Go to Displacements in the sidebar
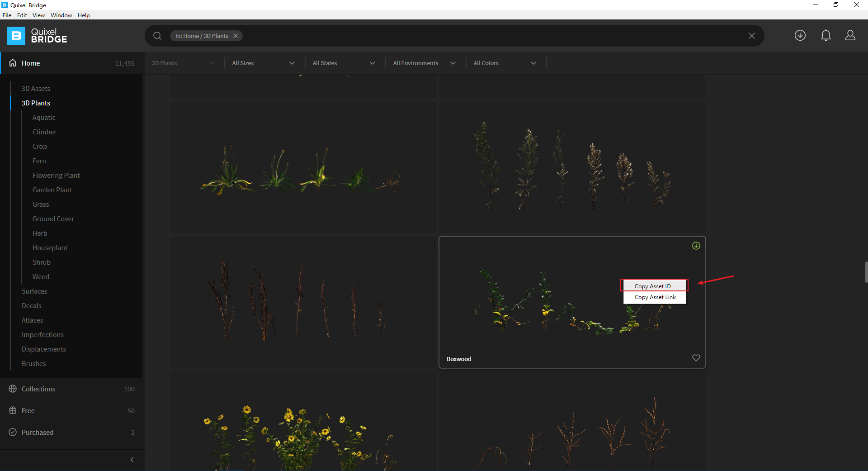Screen dimensions: 868x471 (x=44, y=349)
